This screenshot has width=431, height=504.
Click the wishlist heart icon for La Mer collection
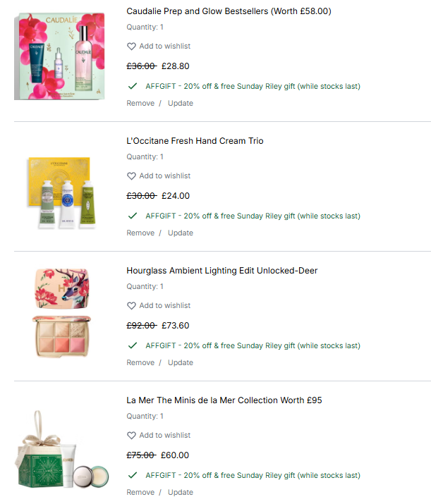pyautogui.click(x=131, y=435)
